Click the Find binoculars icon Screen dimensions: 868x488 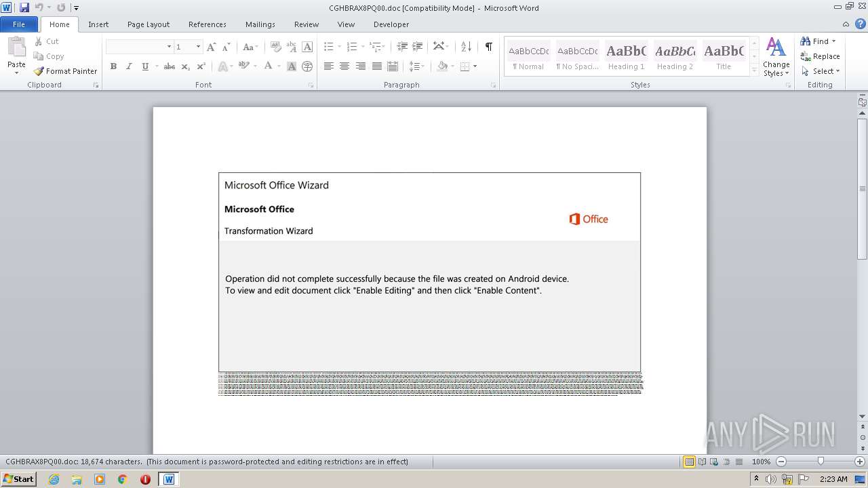(x=806, y=41)
